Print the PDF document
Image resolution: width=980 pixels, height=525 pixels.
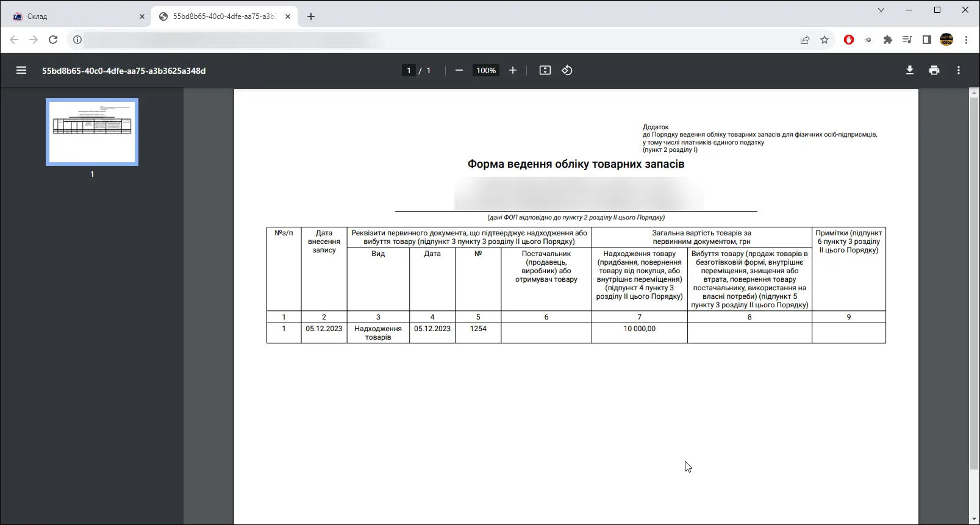pos(934,70)
